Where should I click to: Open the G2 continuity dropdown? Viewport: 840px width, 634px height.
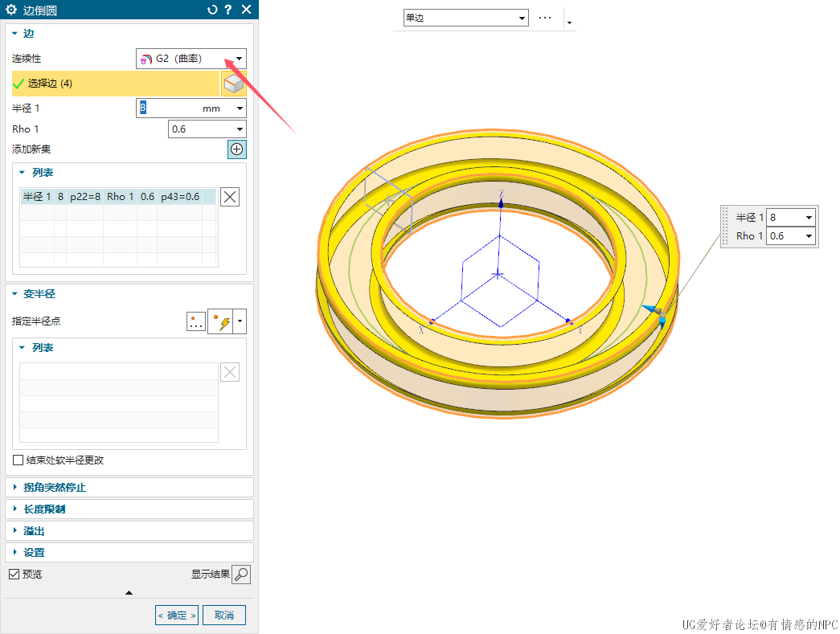tap(191, 59)
